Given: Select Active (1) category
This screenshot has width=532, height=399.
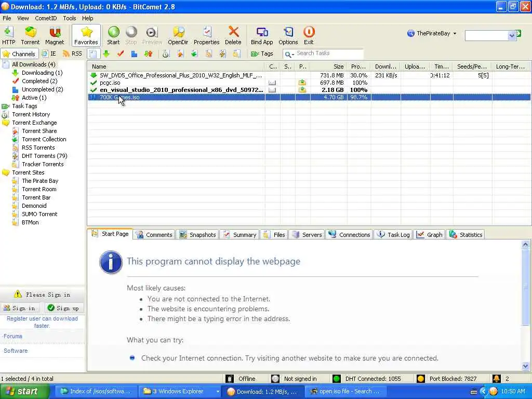Looking at the screenshot, I should (x=34, y=98).
